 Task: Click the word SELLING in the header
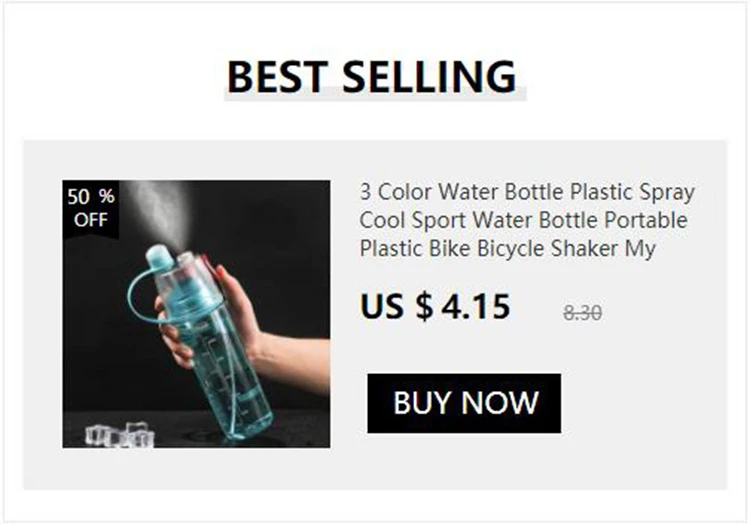[x=430, y=76]
